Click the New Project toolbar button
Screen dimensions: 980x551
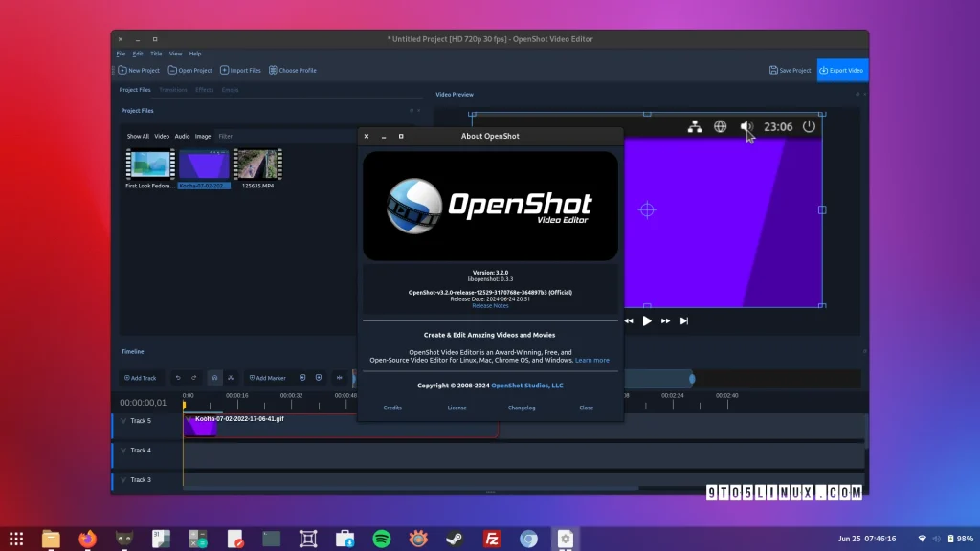tap(139, 71)
